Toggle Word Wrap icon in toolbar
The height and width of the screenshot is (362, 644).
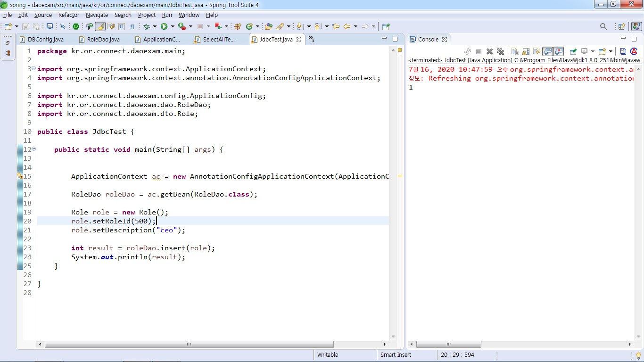(111, 26)
